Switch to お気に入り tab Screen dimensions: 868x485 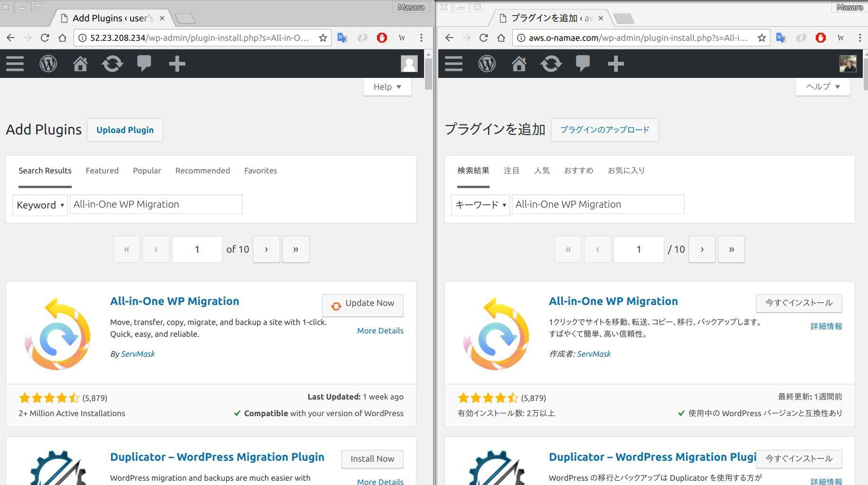pyautogui.click(x=626, y=171)
